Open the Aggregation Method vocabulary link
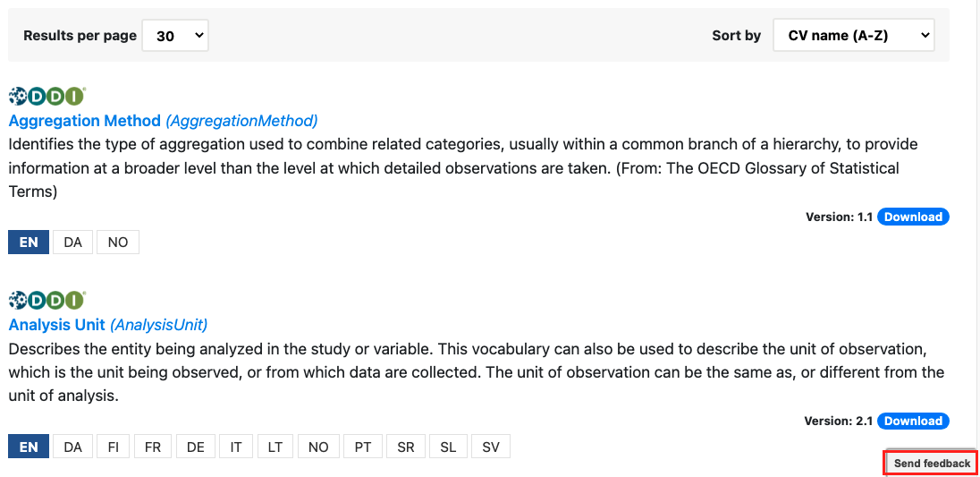Screen dimensions: 980x477 pyautogui.click(x=163, y=120)
